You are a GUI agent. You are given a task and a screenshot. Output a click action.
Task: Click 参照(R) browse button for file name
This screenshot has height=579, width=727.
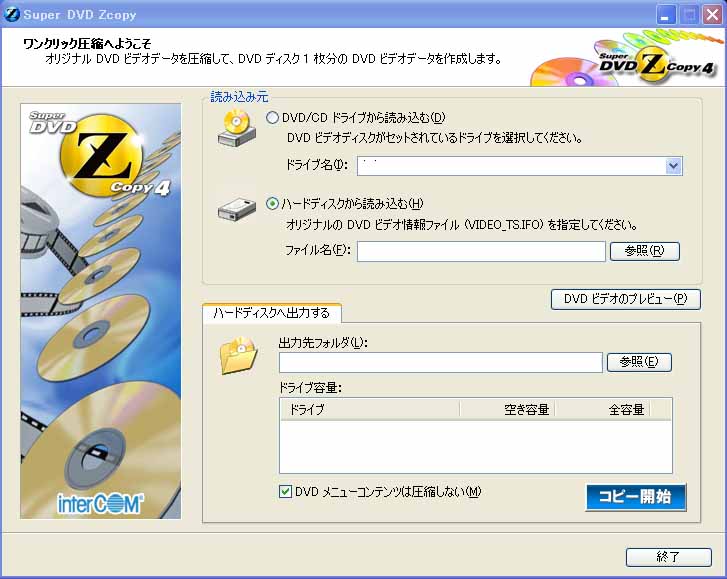click(x=644, y=251)
